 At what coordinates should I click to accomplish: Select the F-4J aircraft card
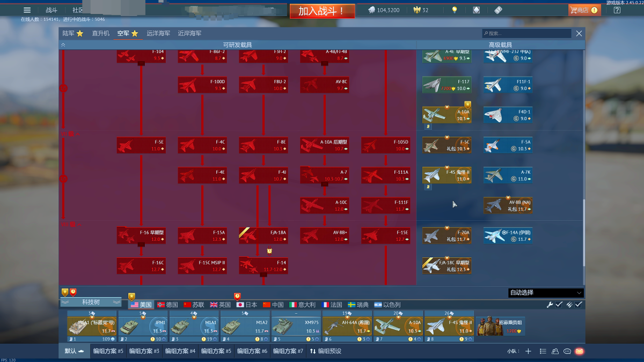tap(263, 175)
